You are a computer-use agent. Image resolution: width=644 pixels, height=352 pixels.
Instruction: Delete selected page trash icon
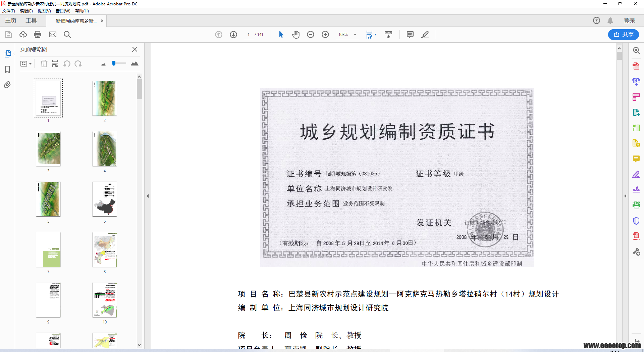[44, 63]
